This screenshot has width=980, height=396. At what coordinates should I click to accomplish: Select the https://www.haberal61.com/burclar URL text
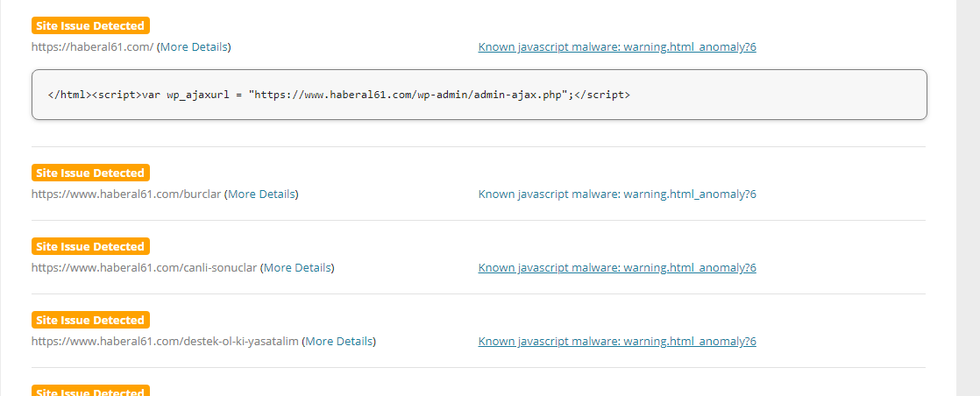pyautogui.click(x=126, y=194)
